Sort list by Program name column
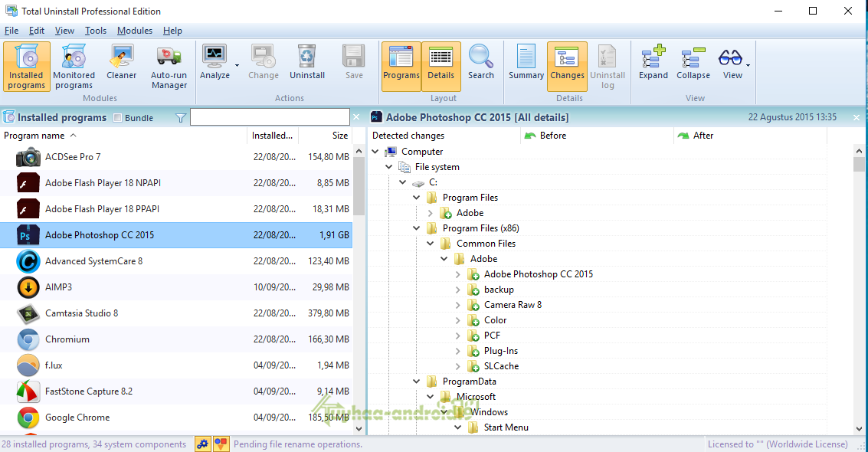This screenshot has height=452, width=868. point(123,136)
